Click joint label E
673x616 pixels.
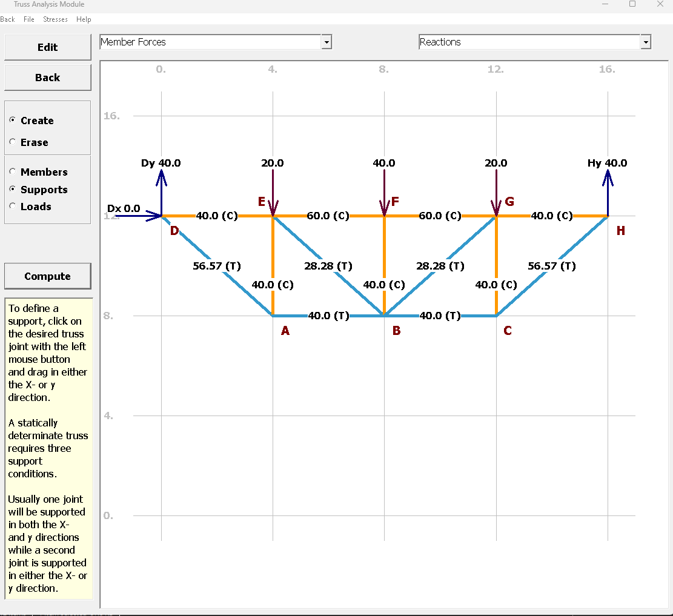(262, 201)
